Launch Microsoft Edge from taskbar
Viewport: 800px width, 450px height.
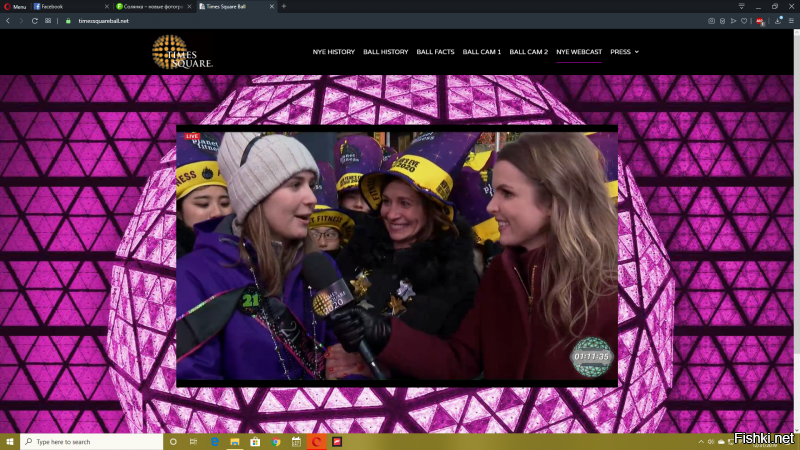point(215,442)
